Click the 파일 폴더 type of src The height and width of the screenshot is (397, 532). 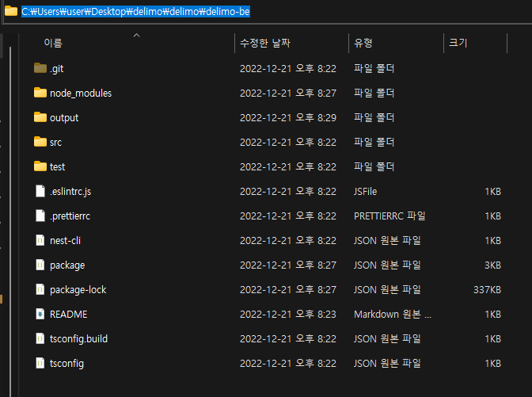374,143
